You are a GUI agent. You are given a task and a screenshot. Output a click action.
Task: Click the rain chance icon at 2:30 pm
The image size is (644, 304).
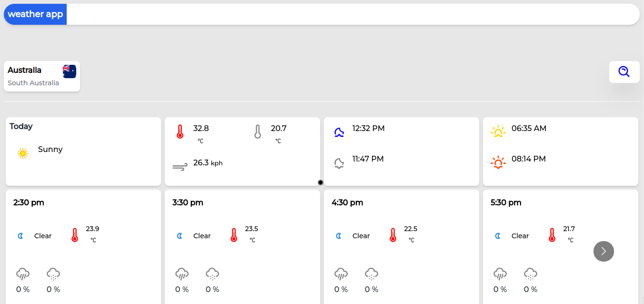click(23, 274)
